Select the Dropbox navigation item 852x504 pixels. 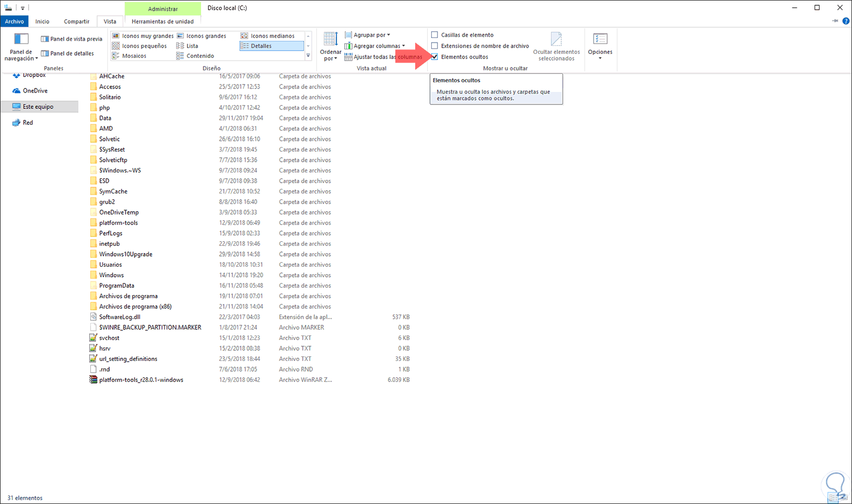click(29, 75)
